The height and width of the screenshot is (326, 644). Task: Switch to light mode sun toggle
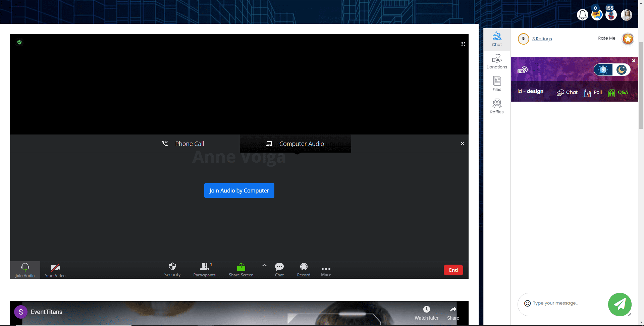click(603, 70)
